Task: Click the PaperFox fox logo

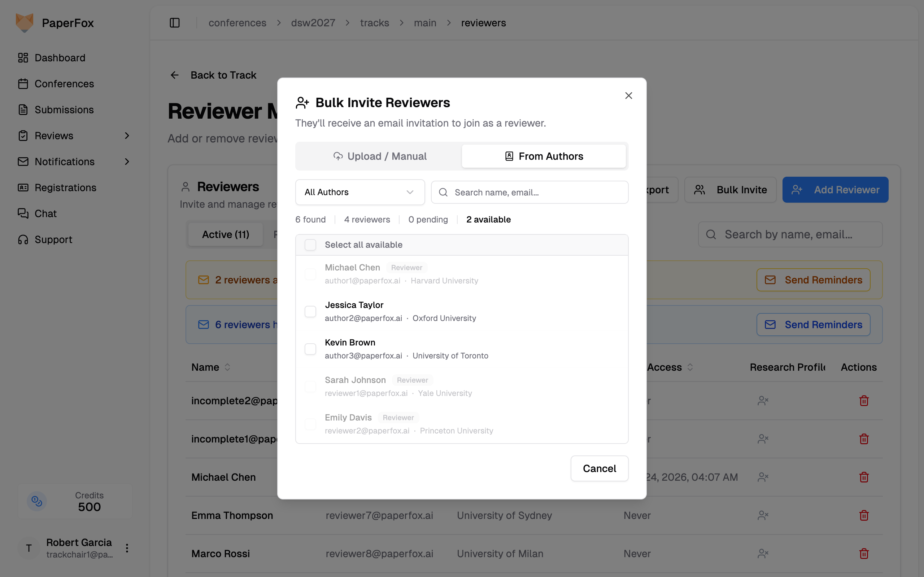Action: click(x=25, y=23)
